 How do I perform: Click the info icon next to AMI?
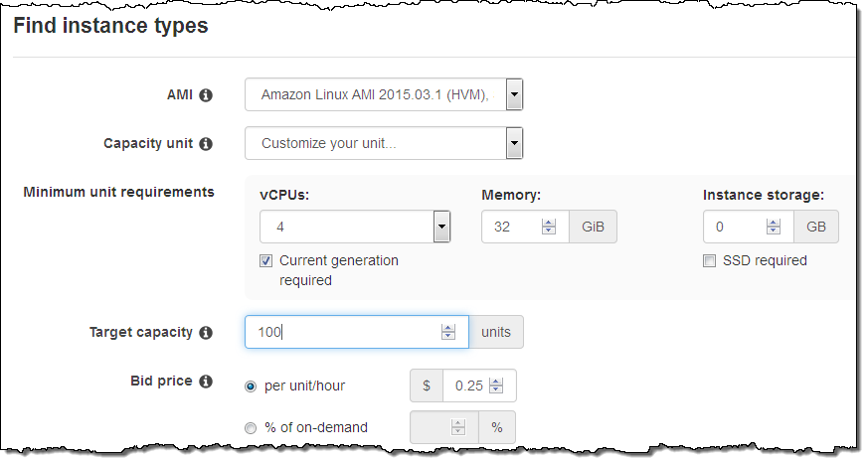(206, 95)
